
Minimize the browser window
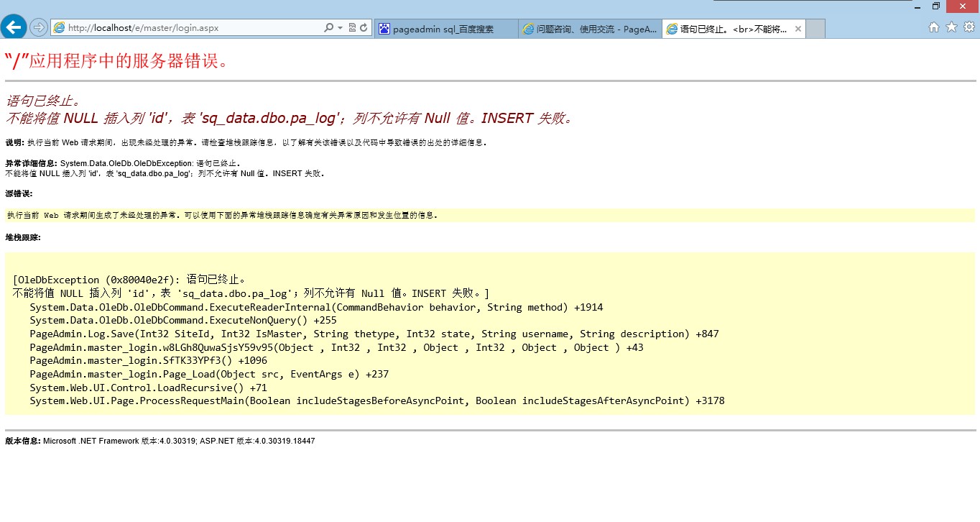(x=917, y=6)
